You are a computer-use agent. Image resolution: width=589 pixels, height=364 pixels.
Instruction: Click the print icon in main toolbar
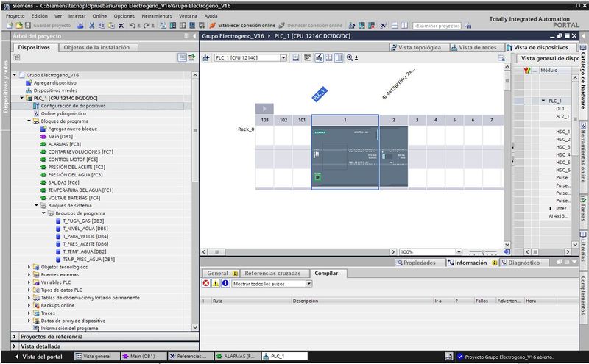pos(80,26)
